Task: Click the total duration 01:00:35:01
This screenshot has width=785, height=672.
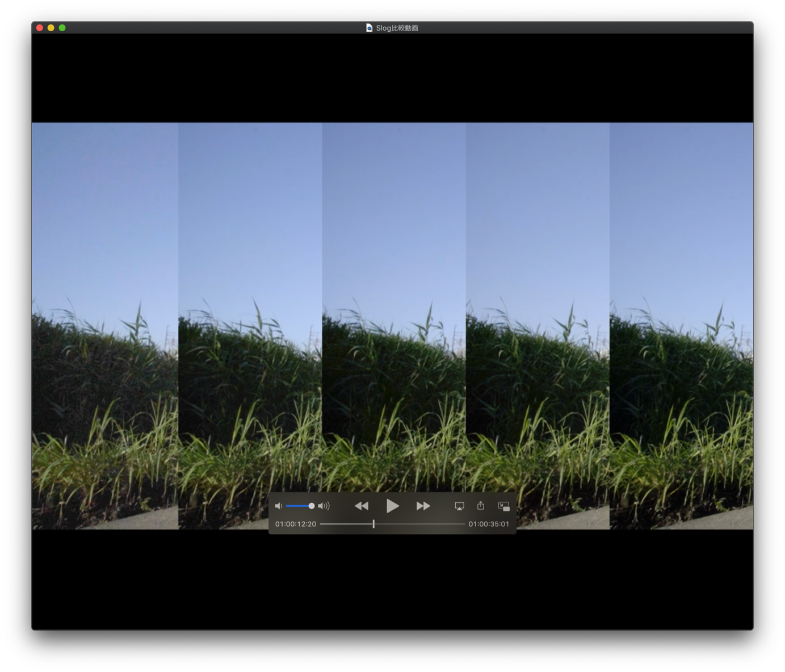Action: pos(489,524)
